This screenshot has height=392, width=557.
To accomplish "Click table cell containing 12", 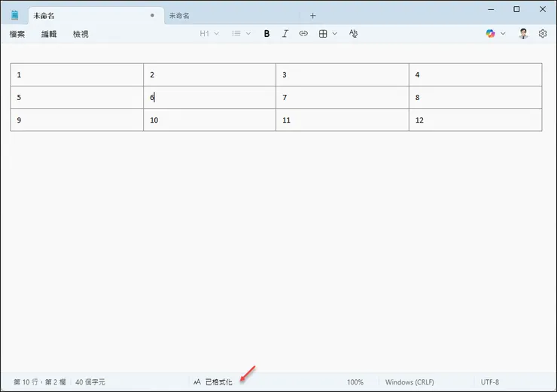I will pyautogui.click(x=476, y=120).
